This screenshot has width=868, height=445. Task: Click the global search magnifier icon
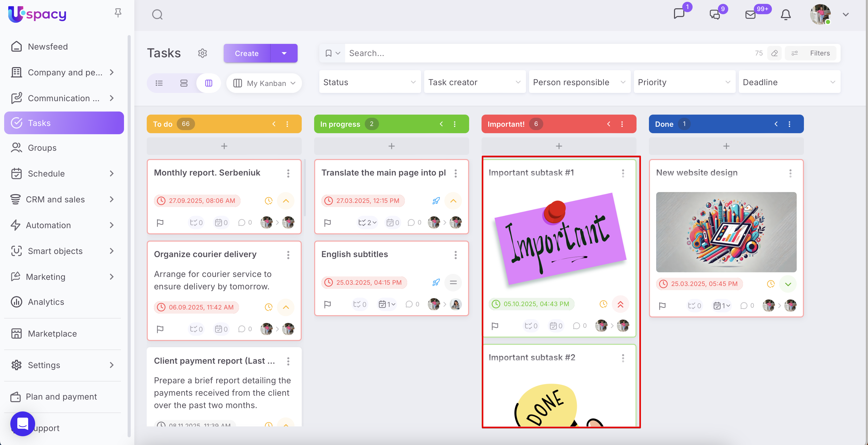pyautogui.click(x=157, y=14)
